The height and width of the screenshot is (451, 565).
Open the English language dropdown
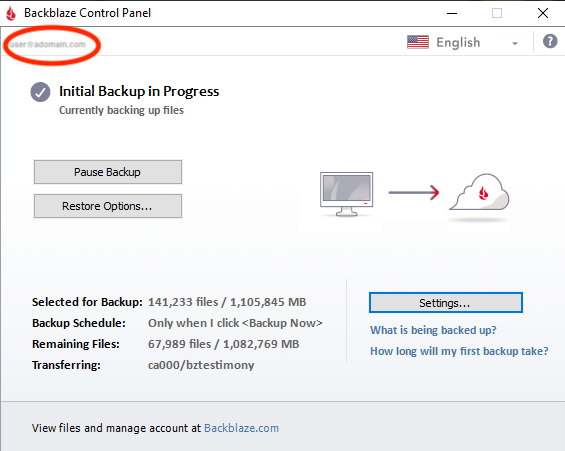point(463,43)
